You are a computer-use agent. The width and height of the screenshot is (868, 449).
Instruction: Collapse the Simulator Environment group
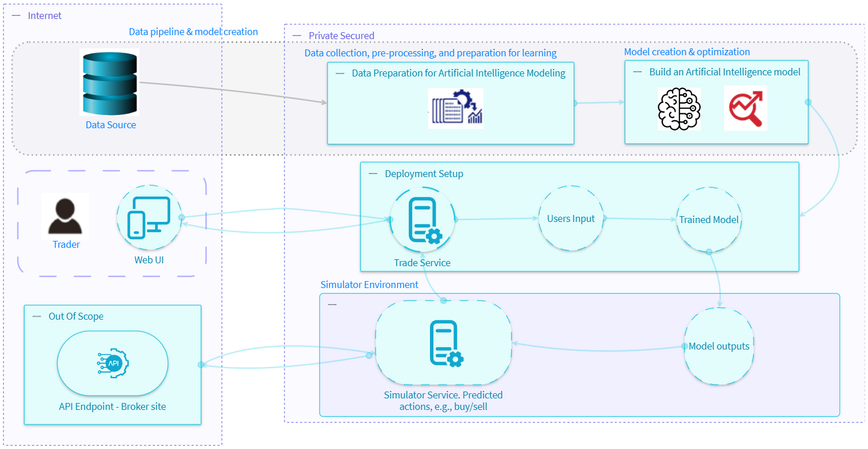tap(332, 305)
